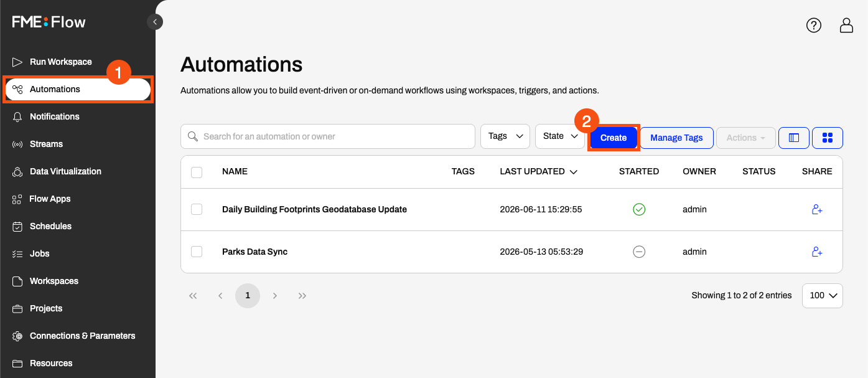Click the Projects briefcase icon
This screenshot has height=378, width=868.
(x=17, y=308)
